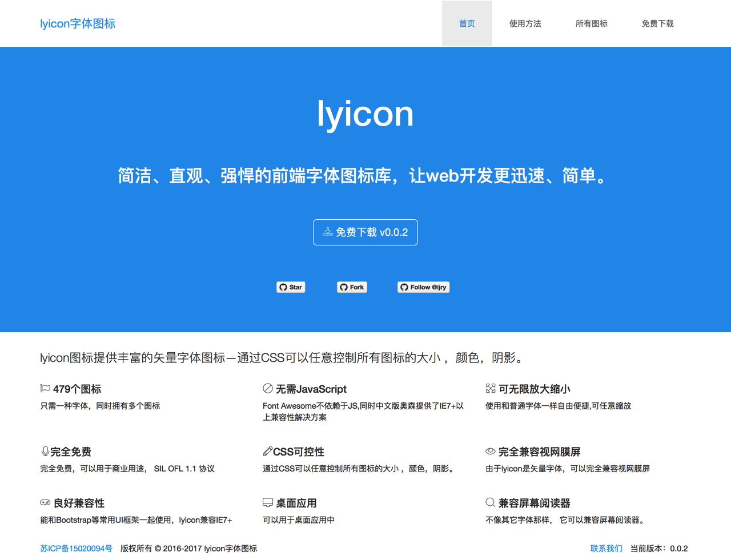Image resolution: width=731 pixels, height=560 pixels.
Task: Click the monitor icon beside 桌面应用
Action: pyautogui.click(x=268, y=502)
